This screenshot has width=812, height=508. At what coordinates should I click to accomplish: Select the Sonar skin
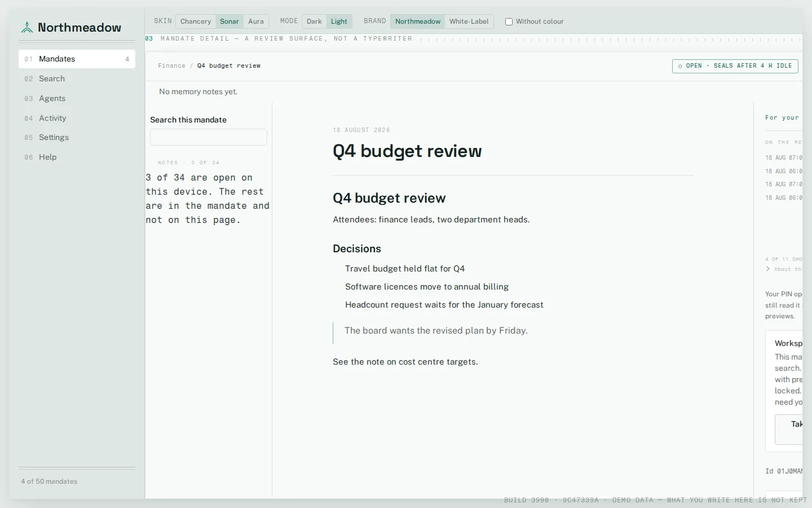tap(230, 21)
